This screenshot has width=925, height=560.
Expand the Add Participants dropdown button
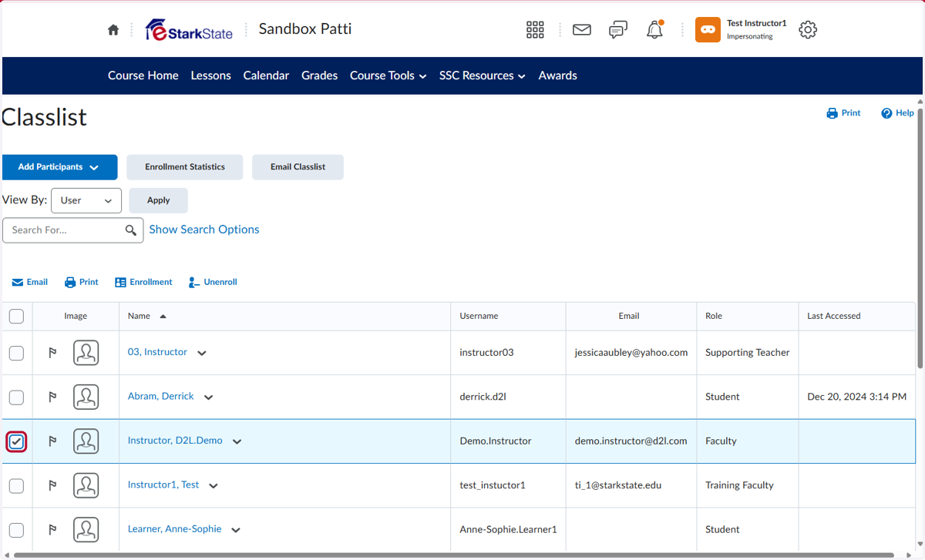point(59,167)
